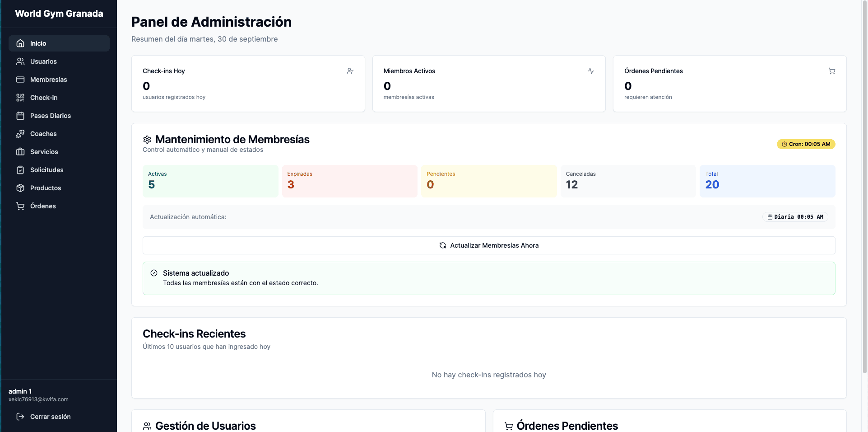
Task: Select the Expiradas membership counter card
Action: click(x=349, y=181)
